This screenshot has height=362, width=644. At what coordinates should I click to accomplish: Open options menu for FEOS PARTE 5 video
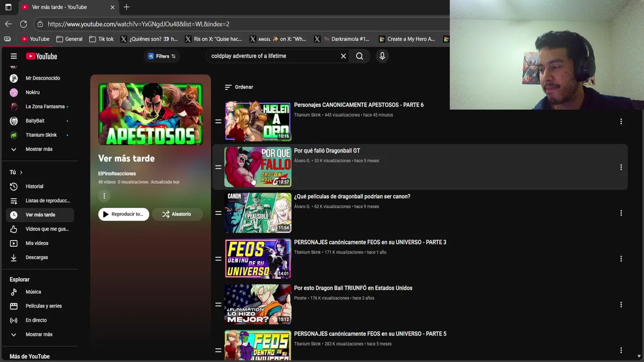coord(621,350)
